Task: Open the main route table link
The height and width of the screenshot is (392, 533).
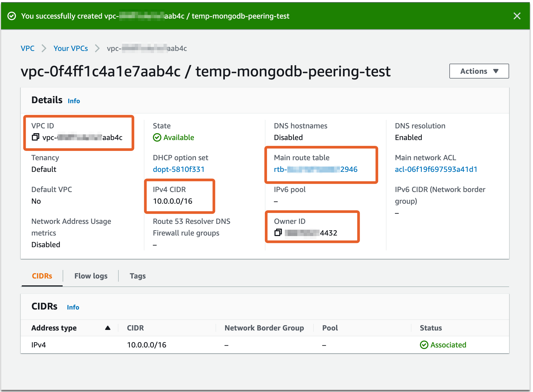Action: pyautogui.click(x=315, y=169)
